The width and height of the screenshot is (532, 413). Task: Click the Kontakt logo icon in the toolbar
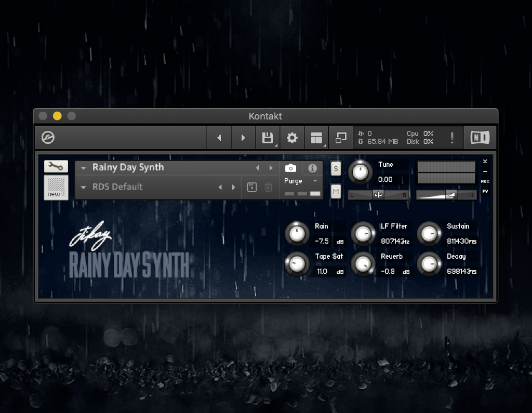(x=48, y=138)
